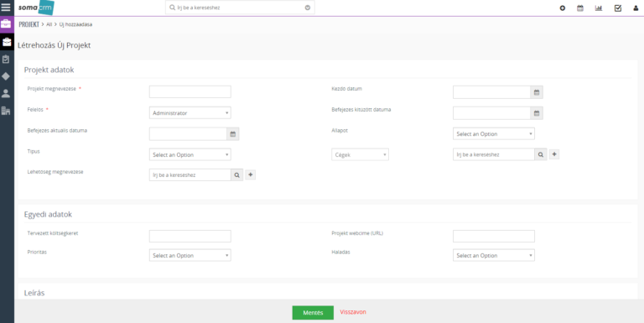
Task: Focus the Tervezett költségkeret input field
Action: [190, 237]
